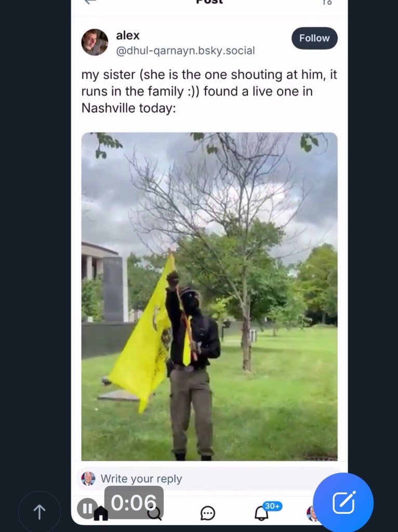Pause the playing video
This screenshot has width=398, height=532.
[87, 508]
